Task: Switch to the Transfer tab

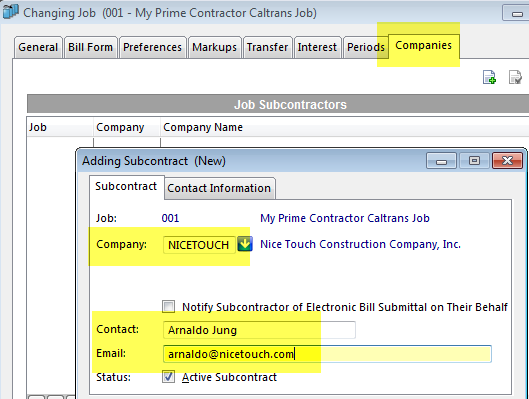Action: click(268, 47)
